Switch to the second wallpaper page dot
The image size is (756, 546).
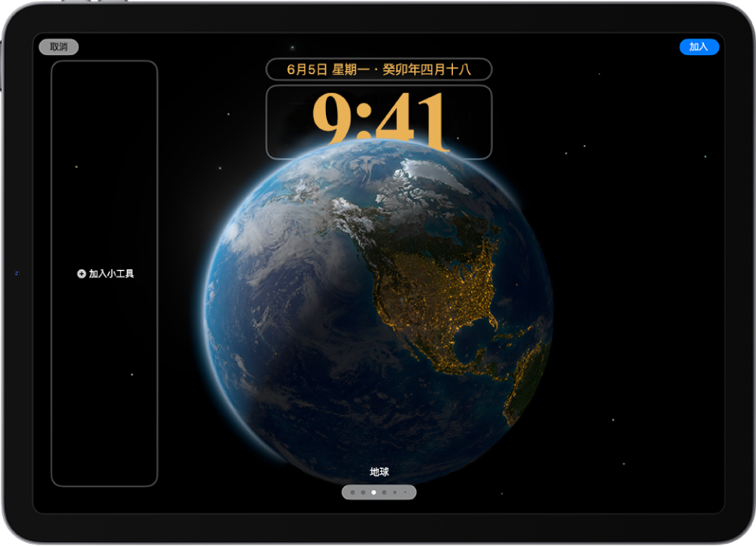[362, 492]
